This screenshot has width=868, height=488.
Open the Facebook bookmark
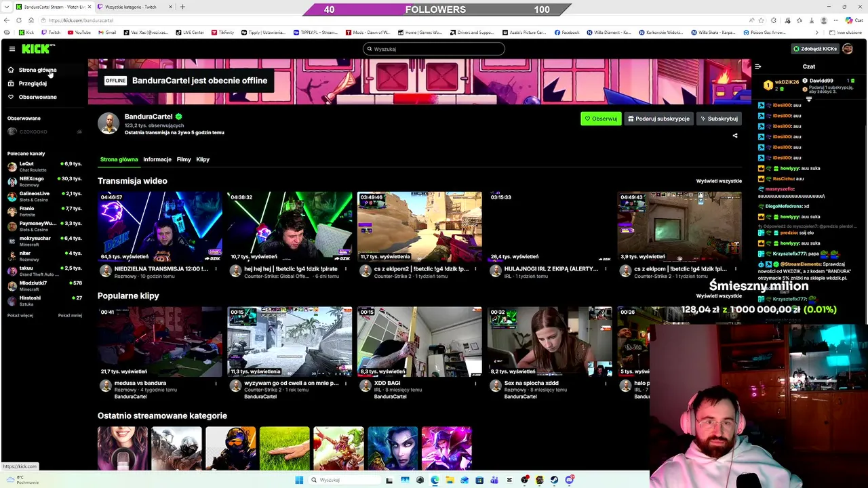point(567,33)
